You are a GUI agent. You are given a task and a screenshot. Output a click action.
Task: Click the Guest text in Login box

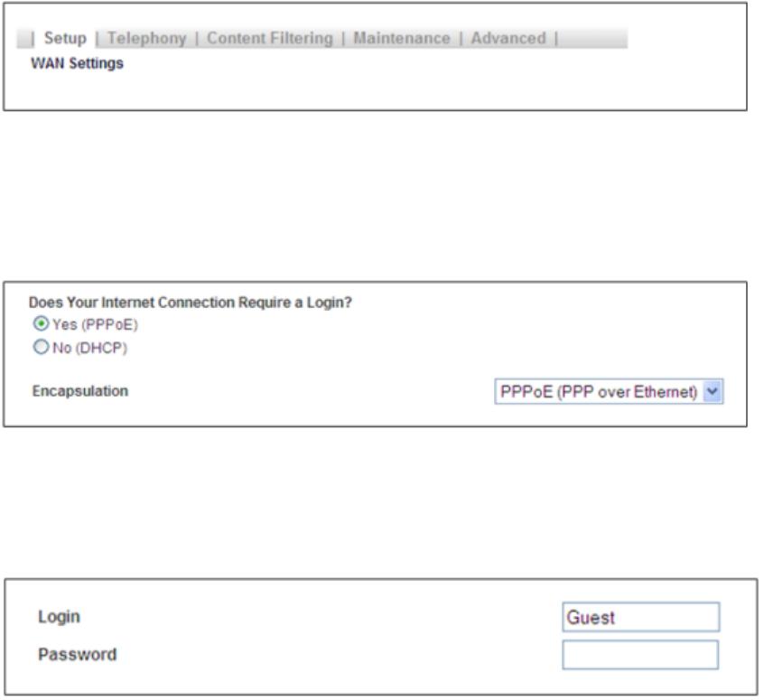point(591,618)
